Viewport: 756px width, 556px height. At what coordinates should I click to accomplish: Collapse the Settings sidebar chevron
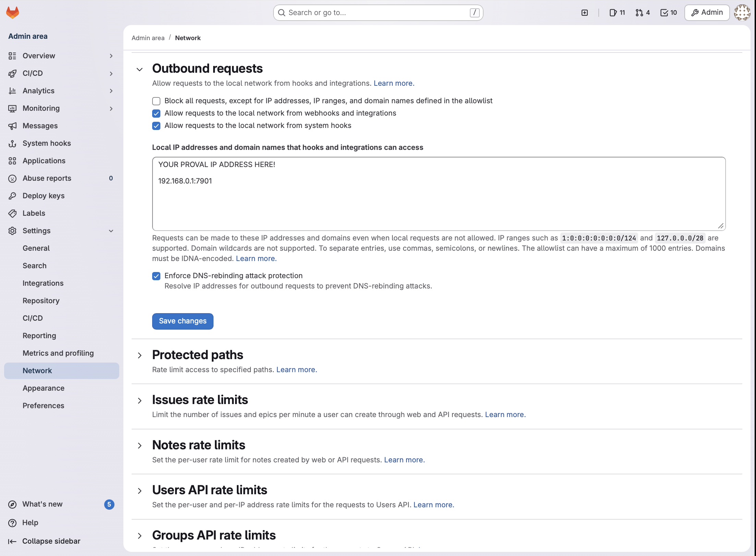[111, 231]
